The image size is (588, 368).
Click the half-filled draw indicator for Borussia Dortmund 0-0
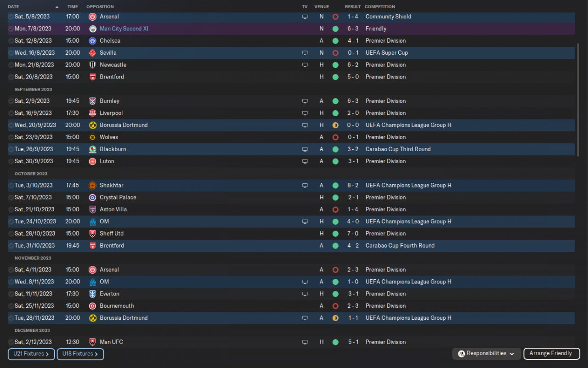point(335,125)
